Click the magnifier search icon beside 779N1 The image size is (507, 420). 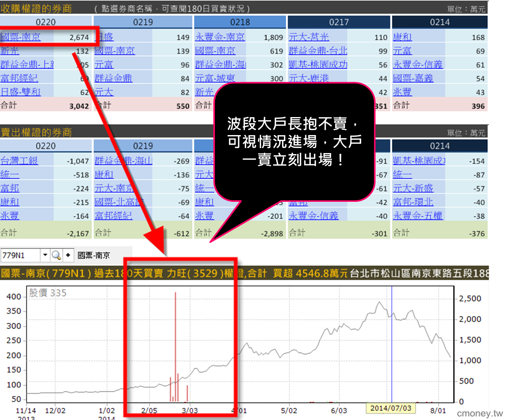[x=56, y=255]
